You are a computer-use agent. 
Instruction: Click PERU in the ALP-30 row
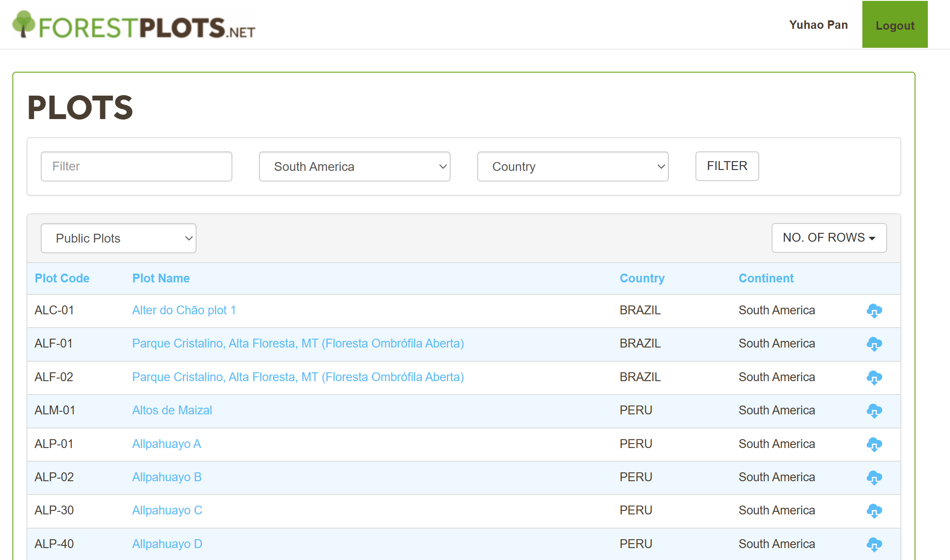(636, 510)
